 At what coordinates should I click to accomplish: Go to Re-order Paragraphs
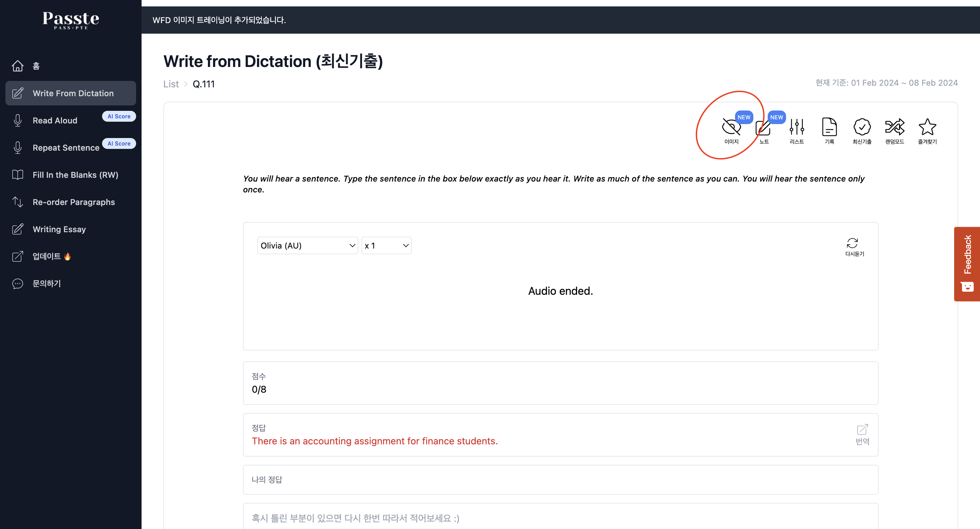click(74, 202)
